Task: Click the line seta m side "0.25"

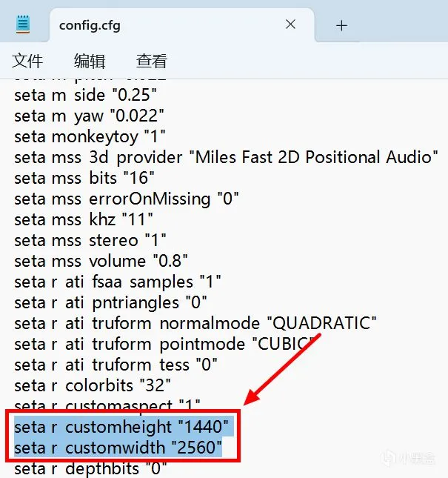Action: point(85,95)
